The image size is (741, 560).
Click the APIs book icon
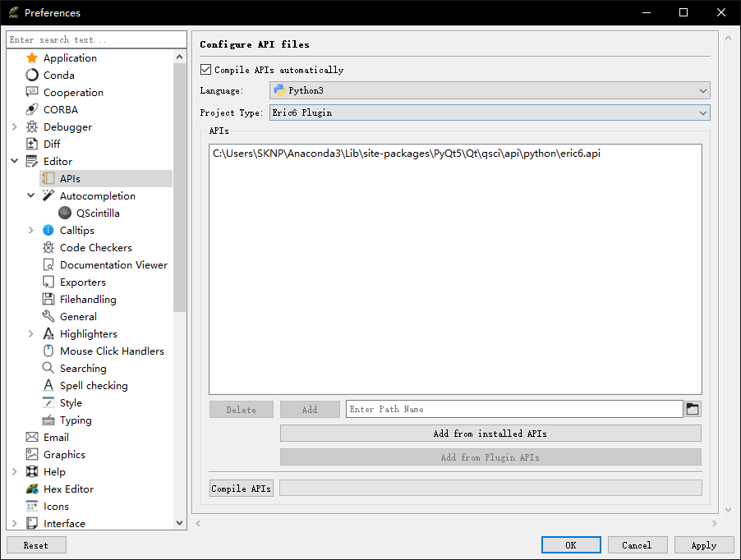[48, 178]
